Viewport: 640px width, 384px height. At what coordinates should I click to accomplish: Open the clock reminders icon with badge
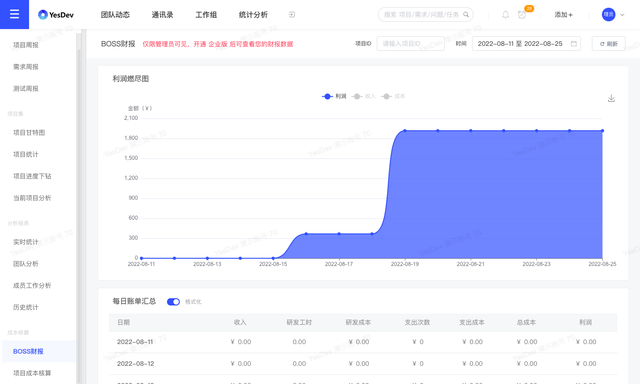tap(522, 15)
